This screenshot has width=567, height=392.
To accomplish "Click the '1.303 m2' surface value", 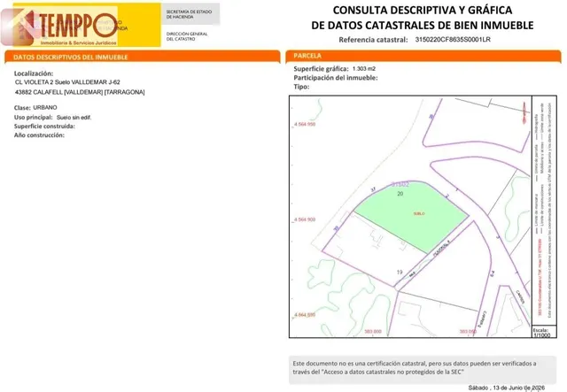I will point(364,69).
